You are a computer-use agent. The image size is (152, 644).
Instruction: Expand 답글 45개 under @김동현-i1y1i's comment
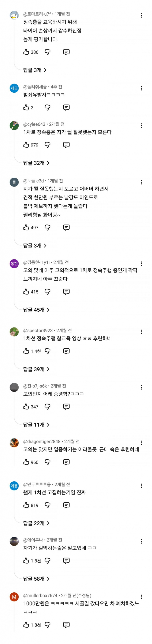point(36,310)
